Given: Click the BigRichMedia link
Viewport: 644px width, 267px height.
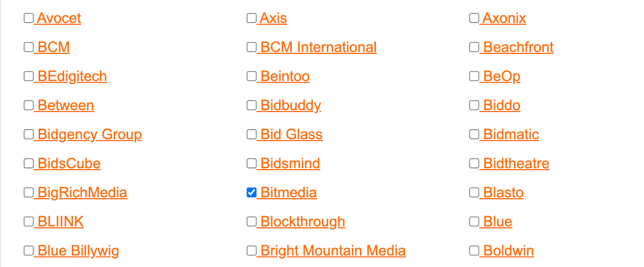Looking at the screenshot, I should [82, 192].
